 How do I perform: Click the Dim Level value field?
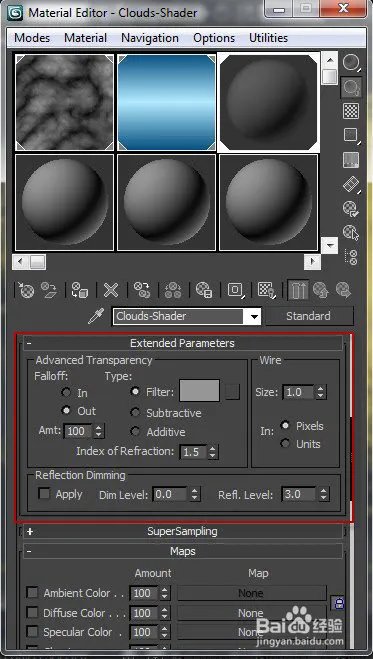click(x=170, y=494)
